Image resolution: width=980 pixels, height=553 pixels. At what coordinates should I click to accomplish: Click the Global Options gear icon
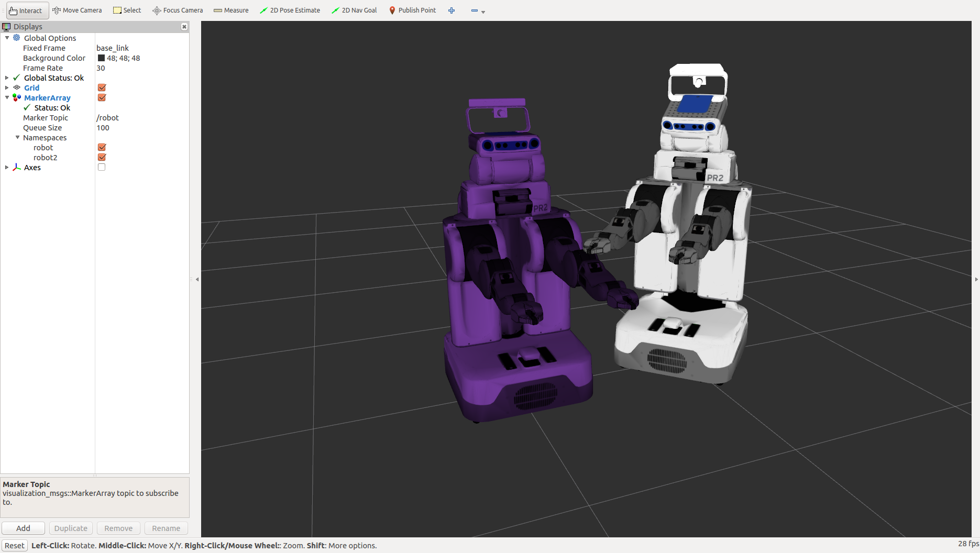click(x=17, y=38)
